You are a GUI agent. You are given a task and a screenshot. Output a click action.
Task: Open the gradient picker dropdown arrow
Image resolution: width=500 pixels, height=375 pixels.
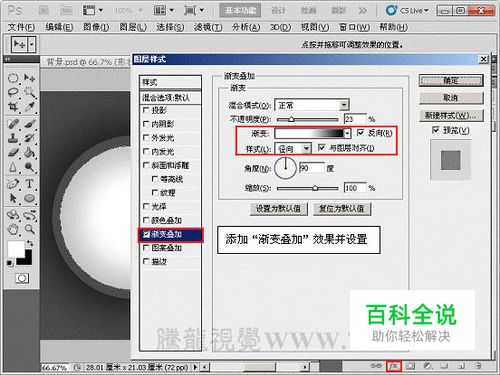347,133
